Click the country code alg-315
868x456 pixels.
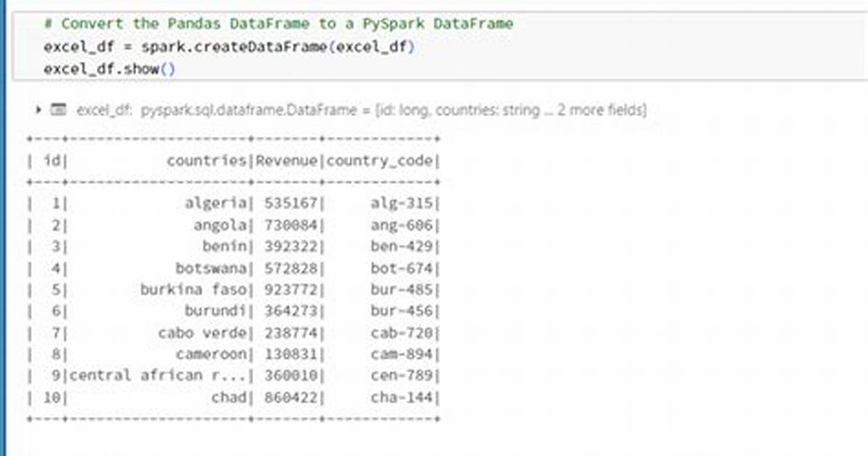402,203
